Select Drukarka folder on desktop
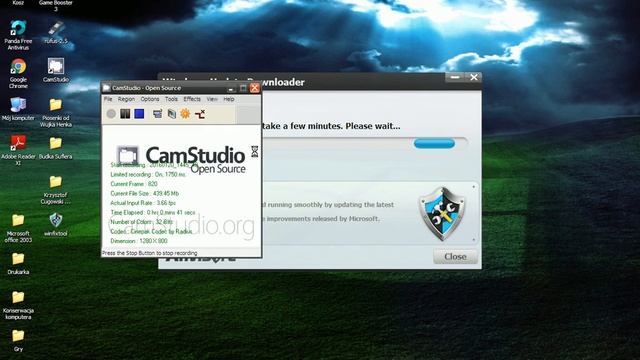 pyautogui.click(x=18, y=263)
